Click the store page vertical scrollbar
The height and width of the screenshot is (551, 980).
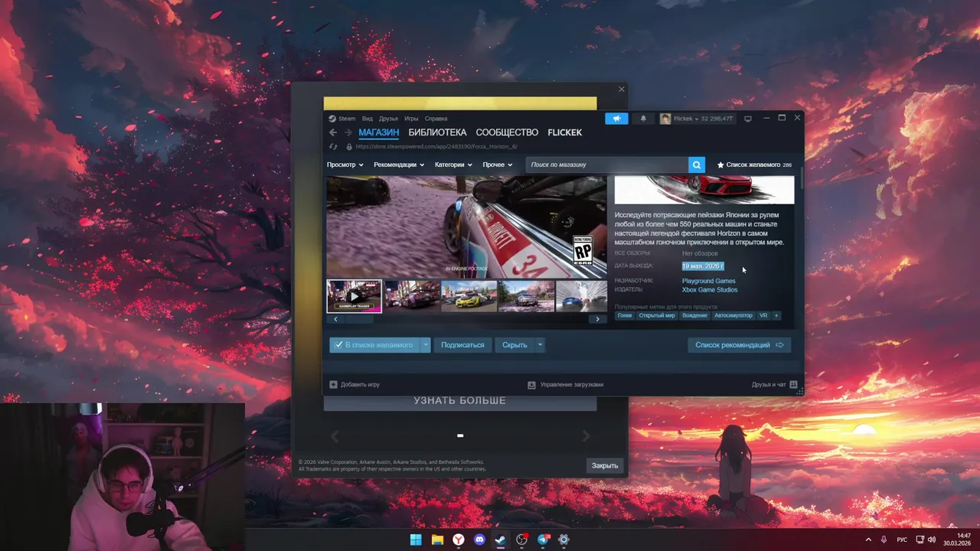(x=802, y=178)
